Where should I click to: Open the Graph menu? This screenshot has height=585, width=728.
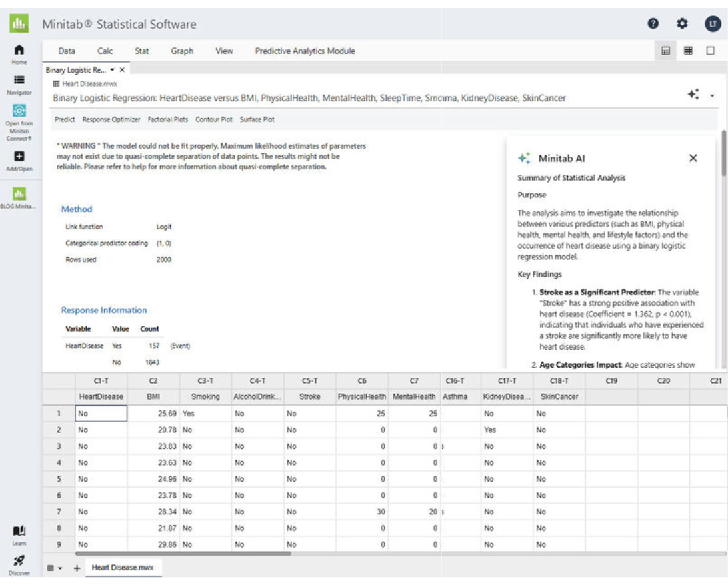pos(182,51)
